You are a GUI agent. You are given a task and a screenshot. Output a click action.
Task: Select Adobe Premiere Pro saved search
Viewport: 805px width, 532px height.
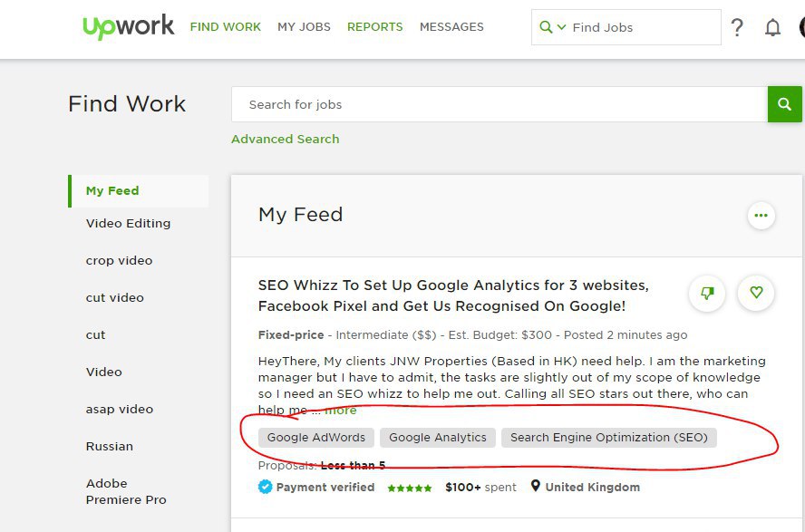126,491
